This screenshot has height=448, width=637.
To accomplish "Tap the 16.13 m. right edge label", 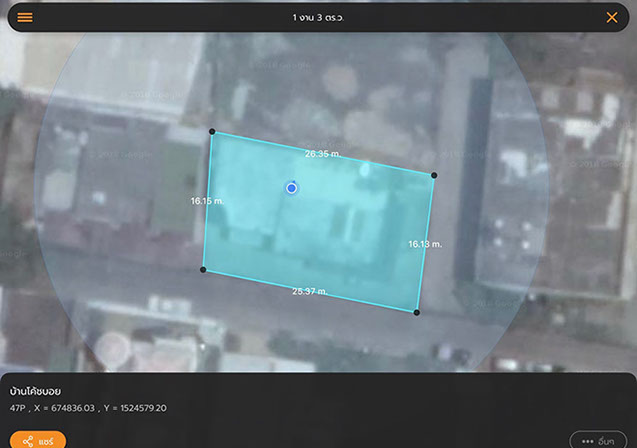I will (x=425, y=243).
